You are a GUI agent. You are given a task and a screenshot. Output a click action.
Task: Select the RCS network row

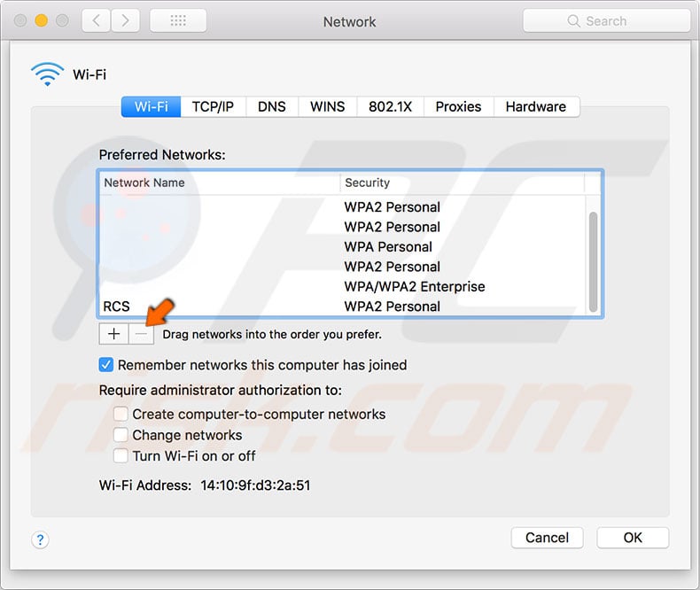point(342,307)
